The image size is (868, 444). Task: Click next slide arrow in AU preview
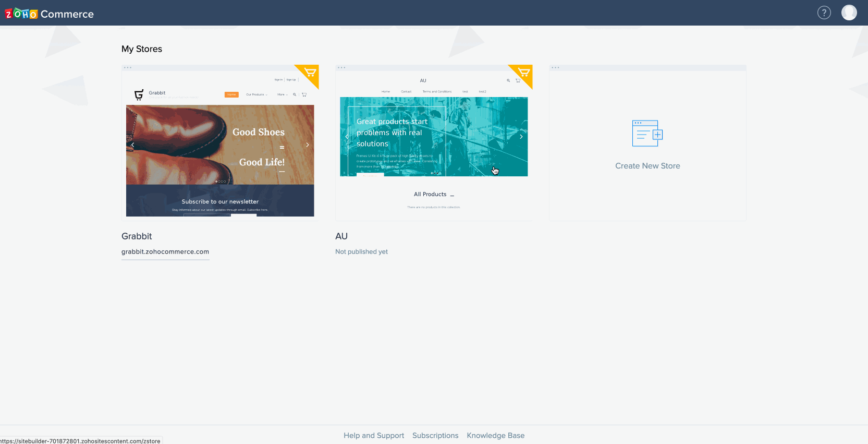[521, 137]
